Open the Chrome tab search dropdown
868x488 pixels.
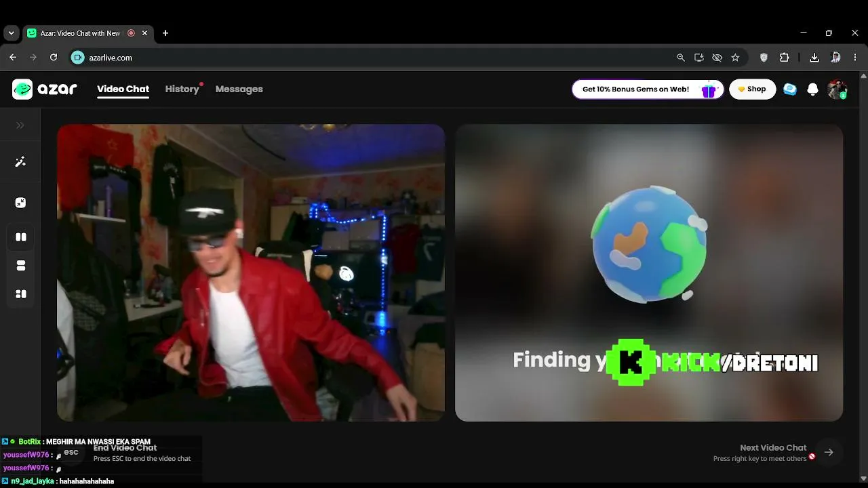(11, 33)
